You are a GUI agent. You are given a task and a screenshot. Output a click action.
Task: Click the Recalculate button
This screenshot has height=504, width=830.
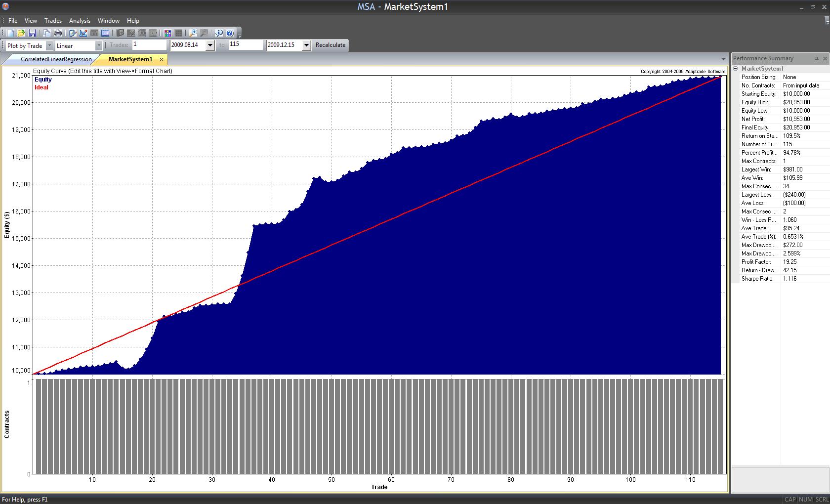[331, 45]
